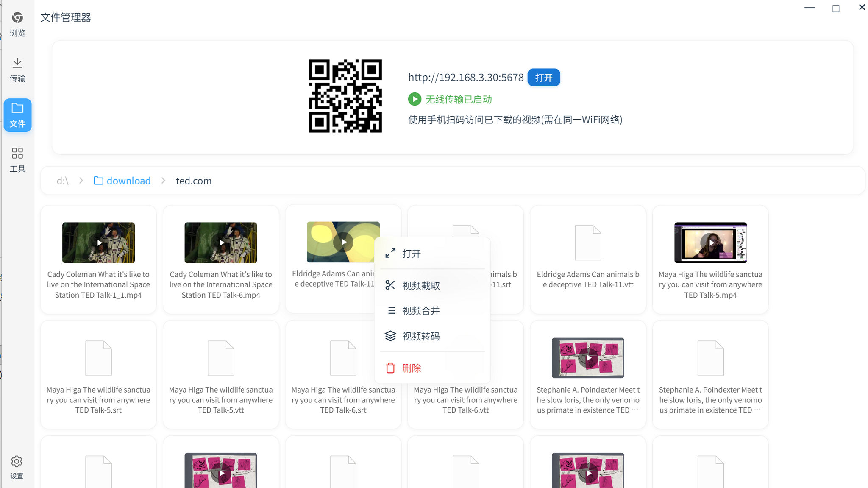
Task: Click the Maya Higa Talk-6.vtt file name
Action: coord(465,400)
